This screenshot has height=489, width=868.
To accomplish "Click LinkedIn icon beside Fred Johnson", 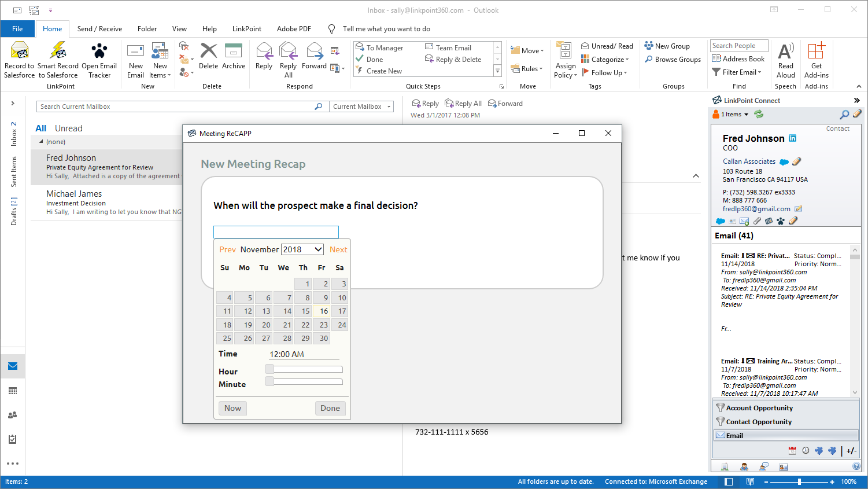I will coord(793,138).
